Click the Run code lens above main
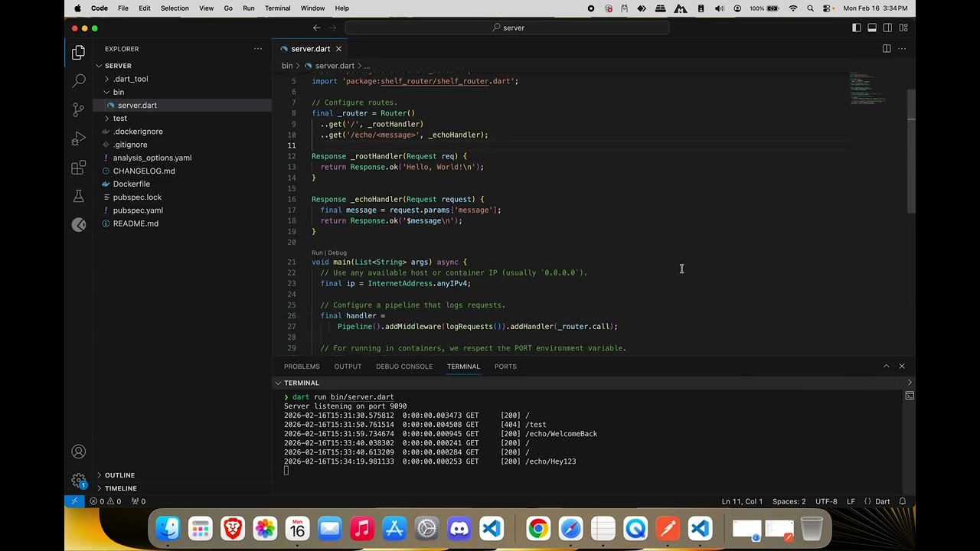The image size is (980, 551). point(317,253)
